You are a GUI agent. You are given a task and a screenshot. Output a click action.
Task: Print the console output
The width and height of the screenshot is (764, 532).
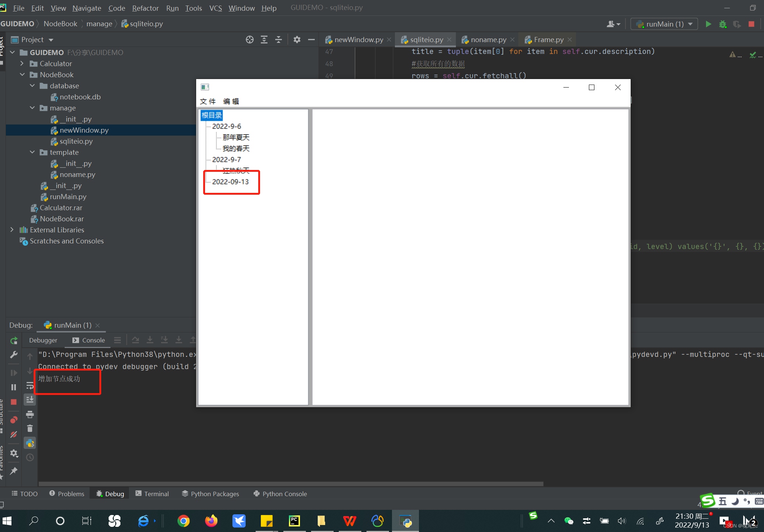click(30, 415)
